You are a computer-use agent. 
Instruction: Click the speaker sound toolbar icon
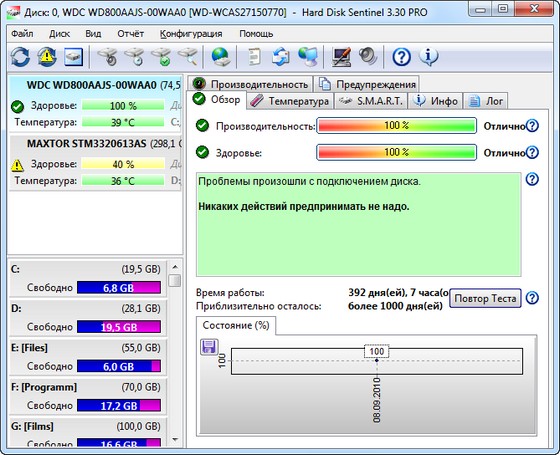click(x=368, y=56)
